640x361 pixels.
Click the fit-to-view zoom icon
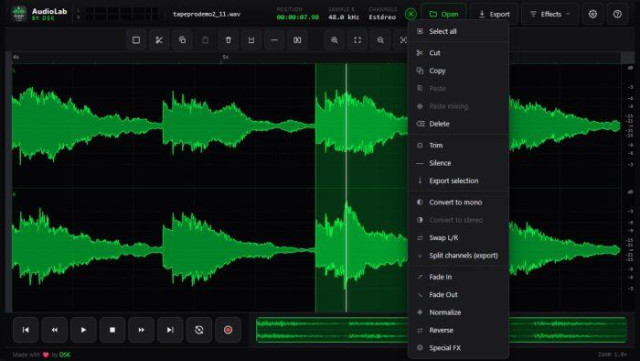click(x=358, y=40)
